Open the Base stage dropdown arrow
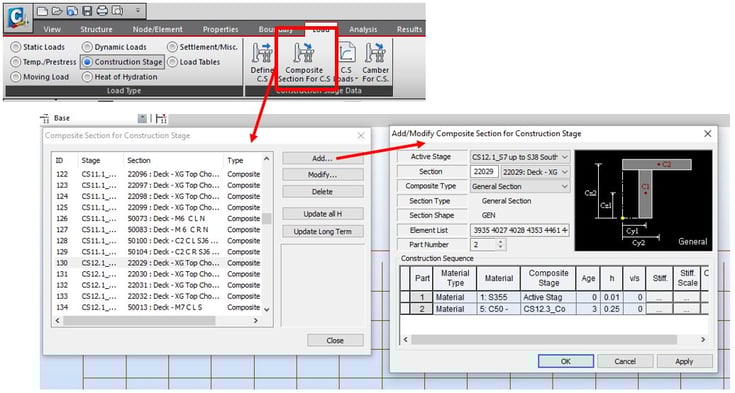This screenshot has height=393, width=735. (142, 119)
